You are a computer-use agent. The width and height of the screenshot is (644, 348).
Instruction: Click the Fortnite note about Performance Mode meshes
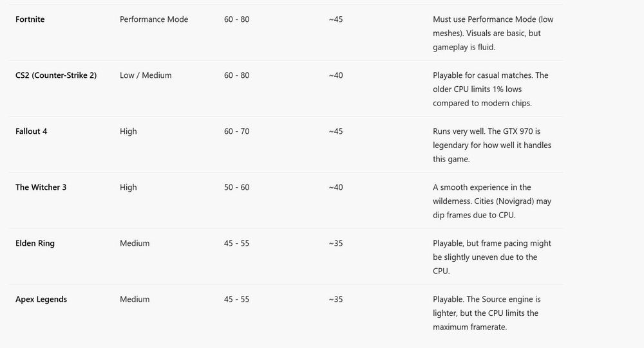pos(493,33)
